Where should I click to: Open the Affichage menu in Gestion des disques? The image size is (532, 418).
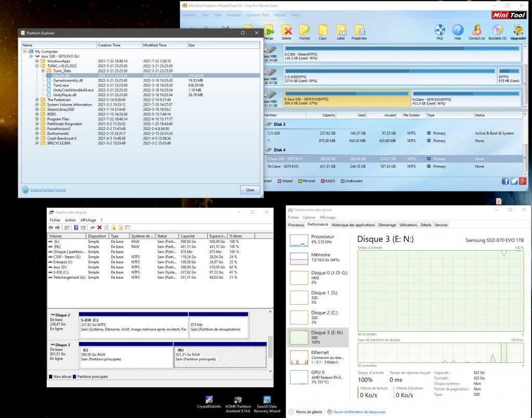coord(88,220)
